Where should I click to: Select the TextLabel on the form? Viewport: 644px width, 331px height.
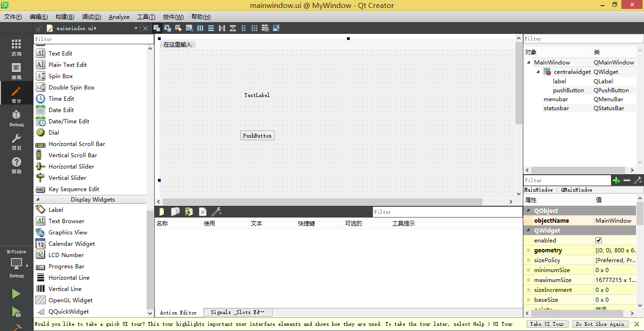pyautogui.click(x=257, y=95)
